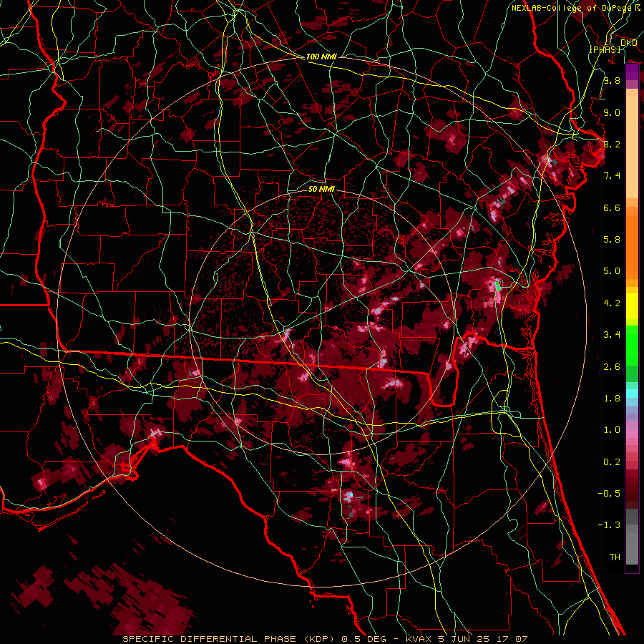Click the 5.8 value on the color scale
644x644 pixels.
[612, 240]
